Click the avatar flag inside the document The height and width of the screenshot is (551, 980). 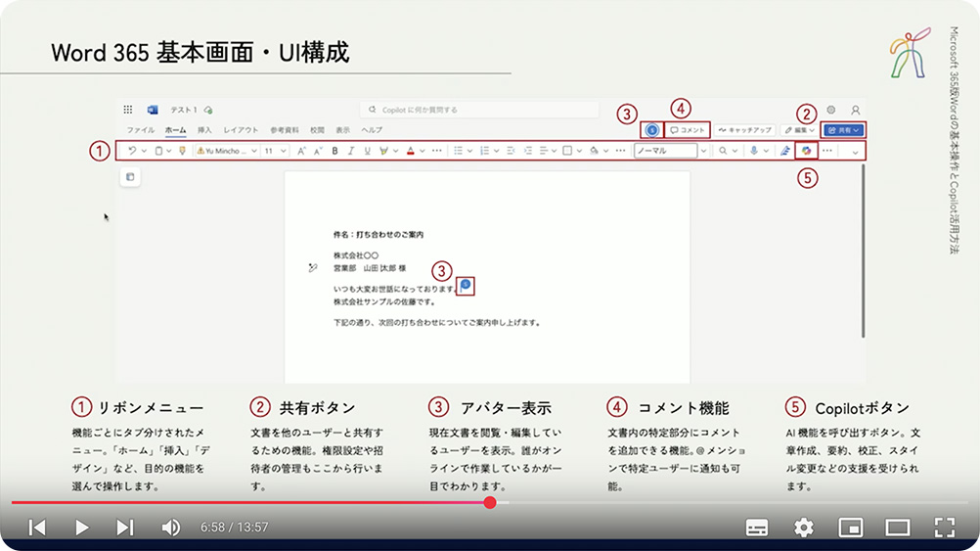[465, 286]
